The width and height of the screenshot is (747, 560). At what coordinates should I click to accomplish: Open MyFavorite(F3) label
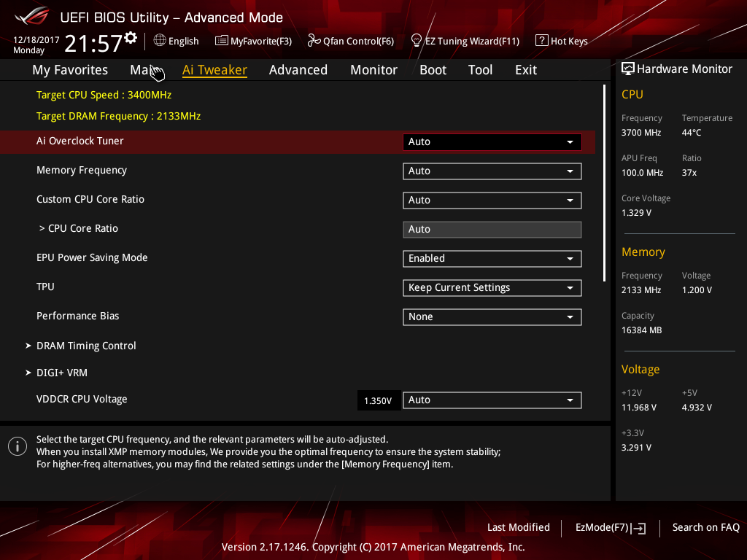pos(261,42)
